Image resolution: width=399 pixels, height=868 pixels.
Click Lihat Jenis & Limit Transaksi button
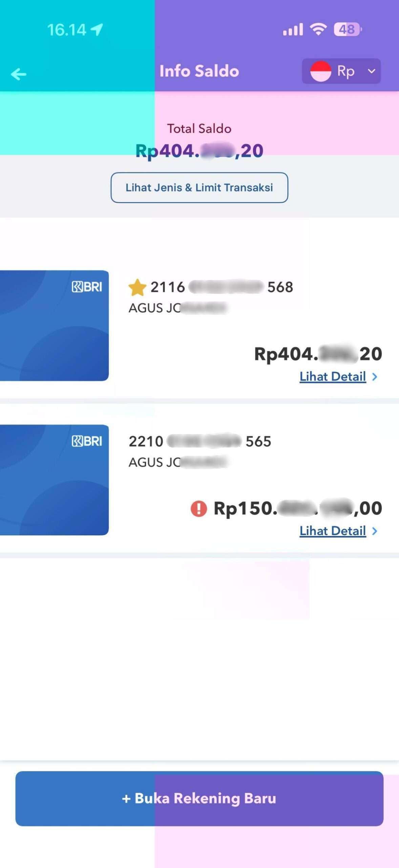(x=199, y=188)
